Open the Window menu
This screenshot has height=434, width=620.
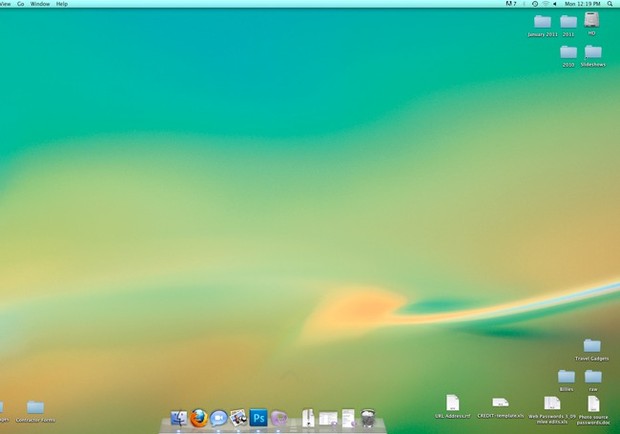click(x=40, y=4)
